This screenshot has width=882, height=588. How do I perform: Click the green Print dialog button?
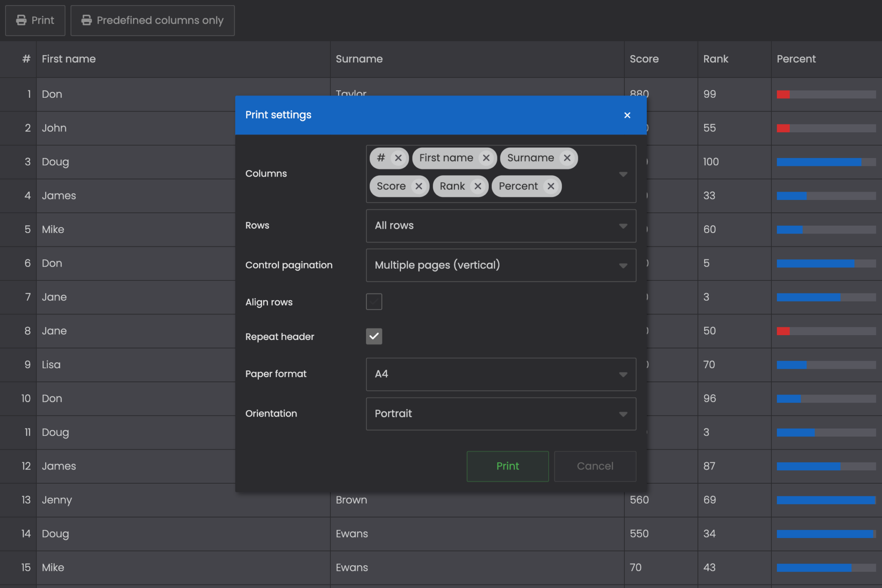tap(507, 466)
